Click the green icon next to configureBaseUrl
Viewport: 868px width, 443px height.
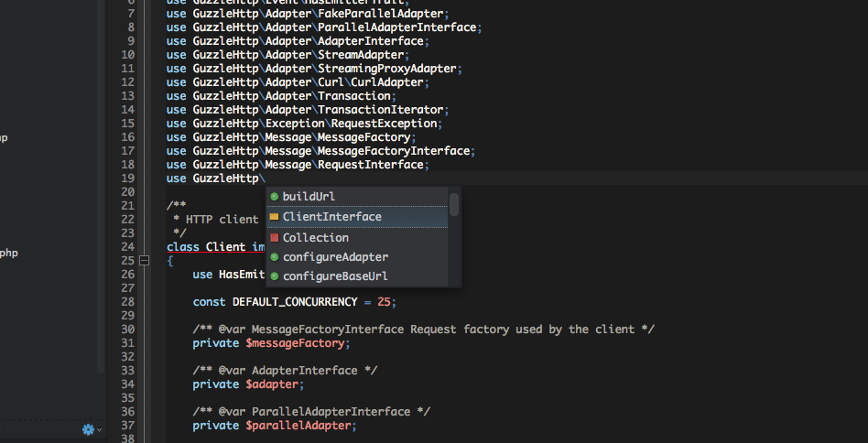(x=275, y=276)
